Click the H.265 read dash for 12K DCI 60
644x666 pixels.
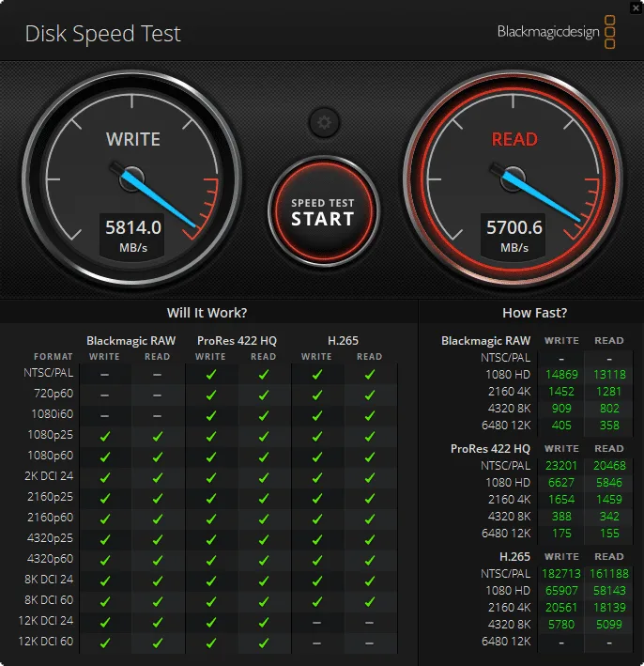[369, 643]
